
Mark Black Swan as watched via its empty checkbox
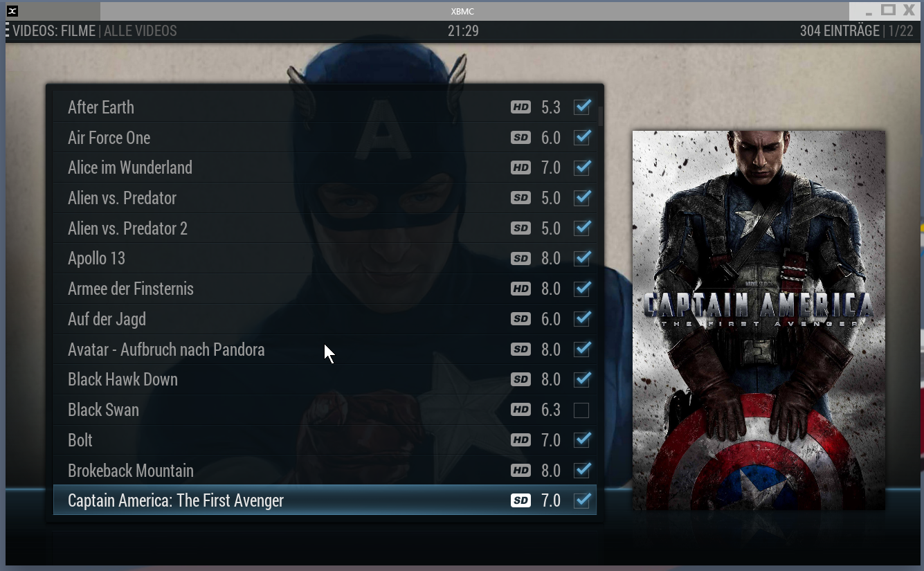(581, 410)
